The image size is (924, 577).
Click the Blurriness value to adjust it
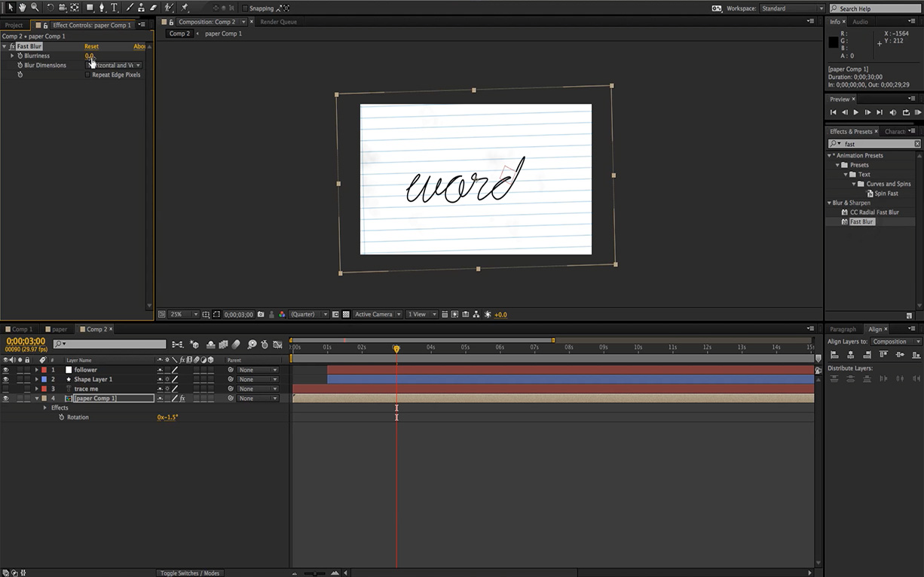[x=90, y=56]
